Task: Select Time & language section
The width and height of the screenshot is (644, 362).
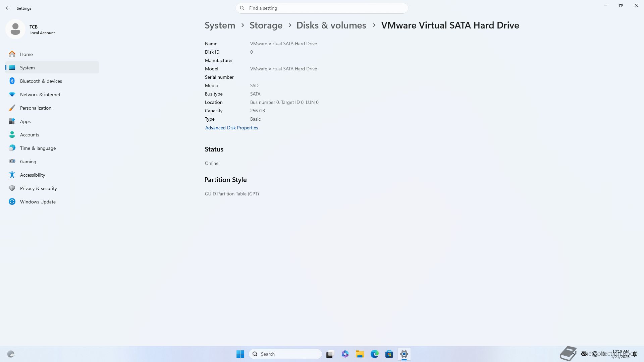Action: coord(38,148)
